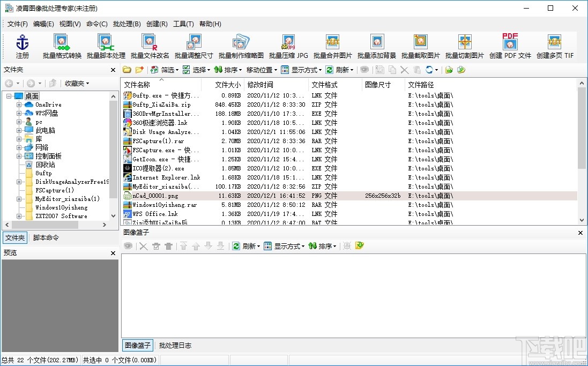Open the 批处理(B) menu
The width and height of the screenshot is (588, 366).
(x=126, y=24)
